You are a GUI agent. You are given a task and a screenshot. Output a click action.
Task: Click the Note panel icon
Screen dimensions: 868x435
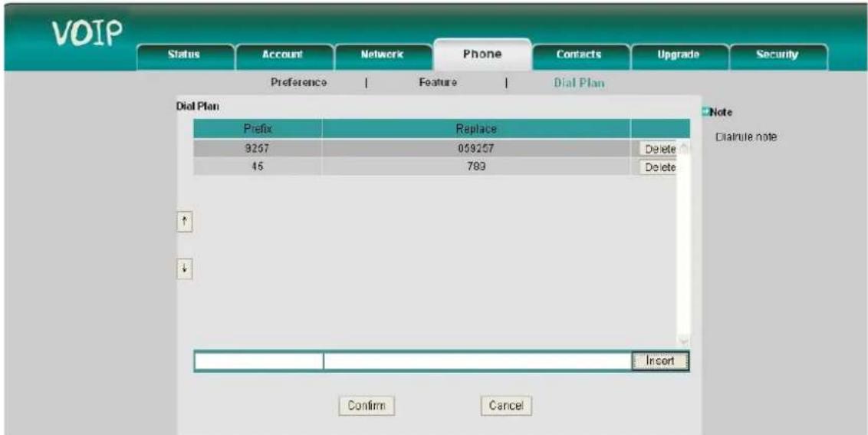705,111
